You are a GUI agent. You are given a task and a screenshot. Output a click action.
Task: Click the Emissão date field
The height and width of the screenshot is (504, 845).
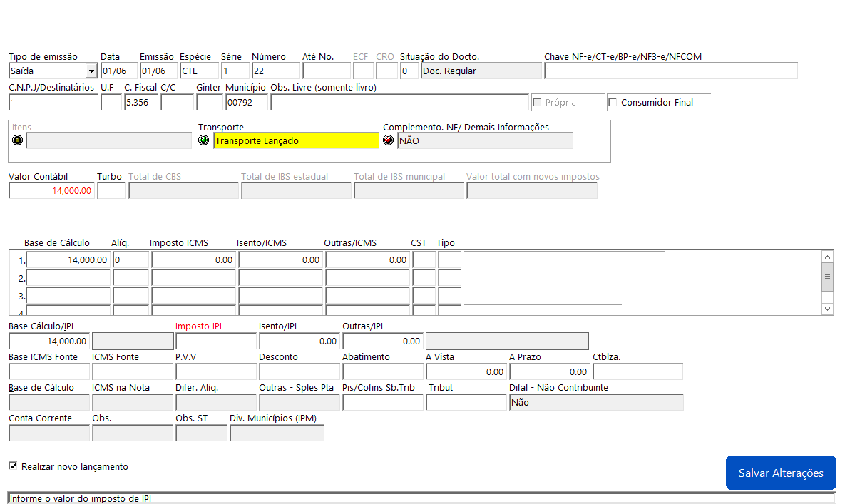pos(158,71)
